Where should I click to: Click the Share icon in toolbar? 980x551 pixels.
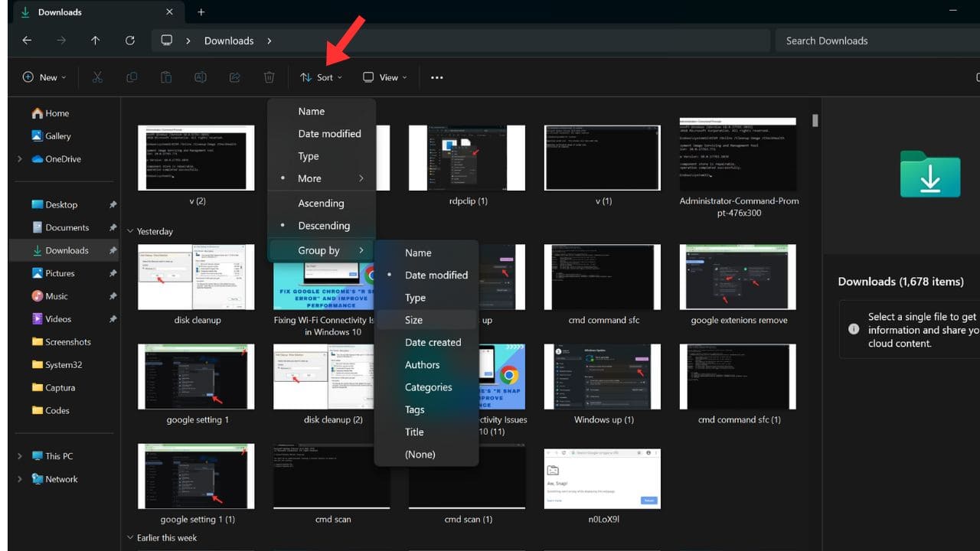coord(235,77)
